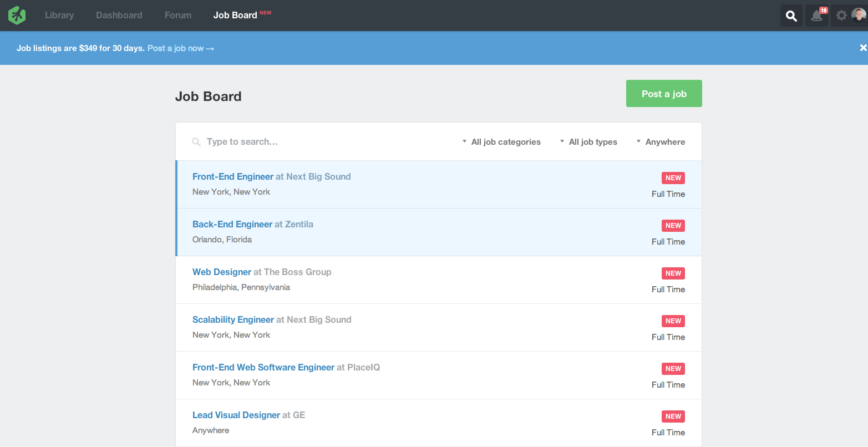Open Front-End Web Software Engineer listing
The image size is (868, 447).
click(263, 367)
